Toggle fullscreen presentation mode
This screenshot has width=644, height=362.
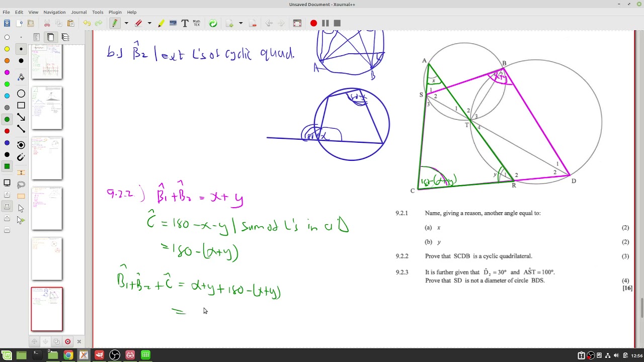pyautogui.click(x=297, y=23)
